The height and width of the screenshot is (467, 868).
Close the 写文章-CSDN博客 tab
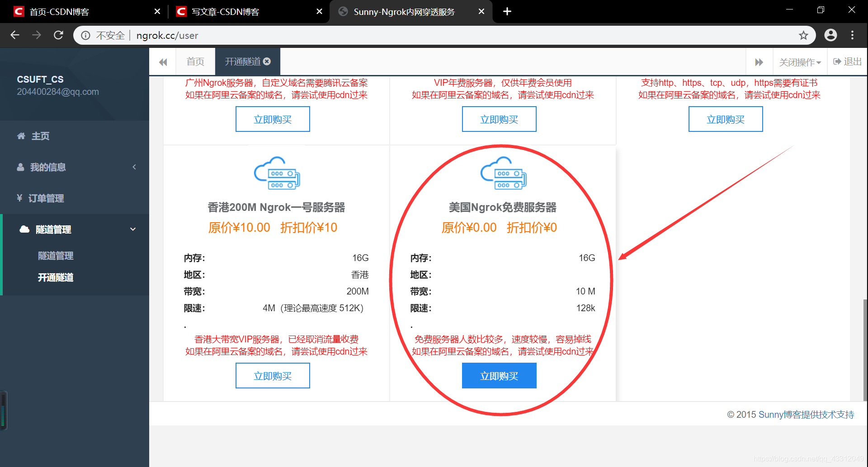pos(319,11)
